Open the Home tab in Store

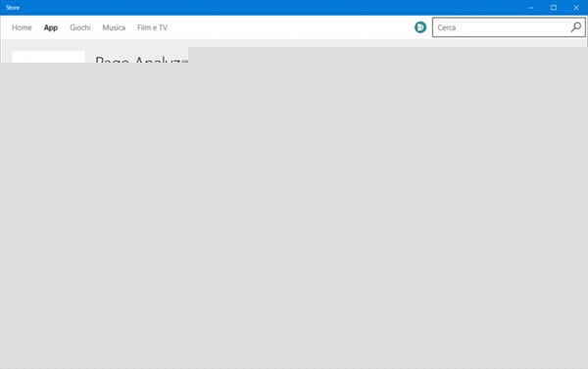click(x=22, y=27)
